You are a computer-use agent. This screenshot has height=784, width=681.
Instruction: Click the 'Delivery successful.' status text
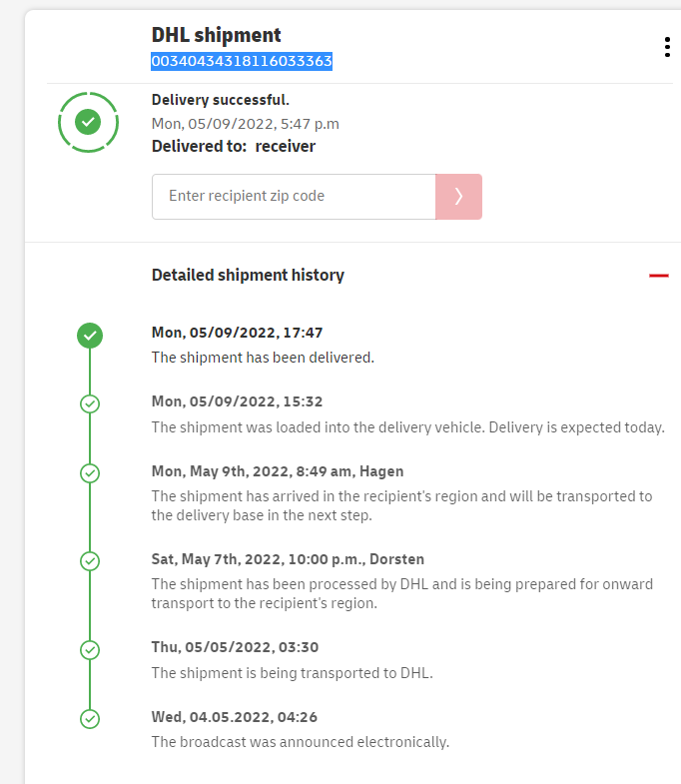click(220, 100)
